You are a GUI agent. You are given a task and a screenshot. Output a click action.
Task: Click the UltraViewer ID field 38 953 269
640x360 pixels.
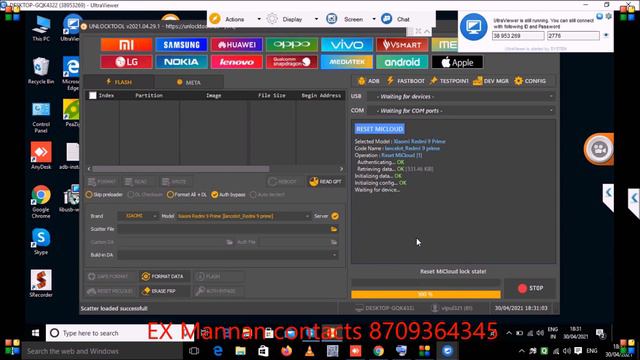point(518,36)
